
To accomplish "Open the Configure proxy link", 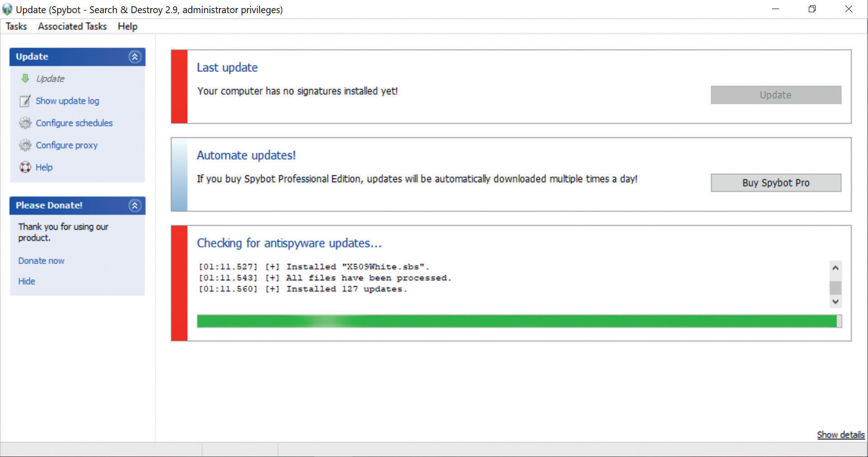I will 66,145.
